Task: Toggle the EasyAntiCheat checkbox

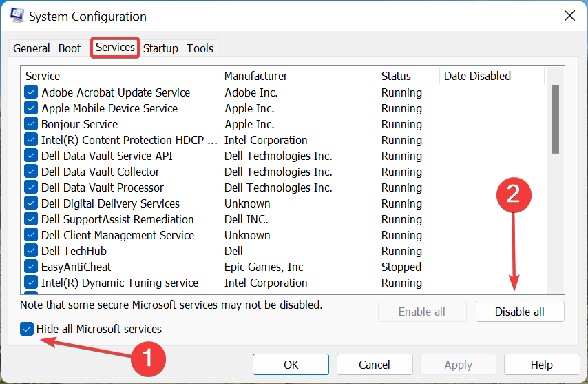Action: pos(31,267)
